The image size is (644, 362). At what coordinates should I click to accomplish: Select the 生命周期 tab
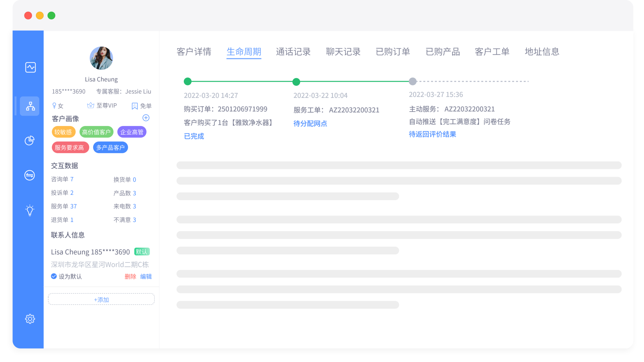[x=244, y=52]
